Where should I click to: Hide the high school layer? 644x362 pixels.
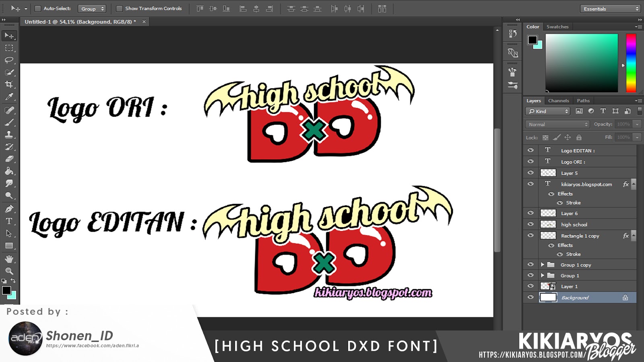530,224
